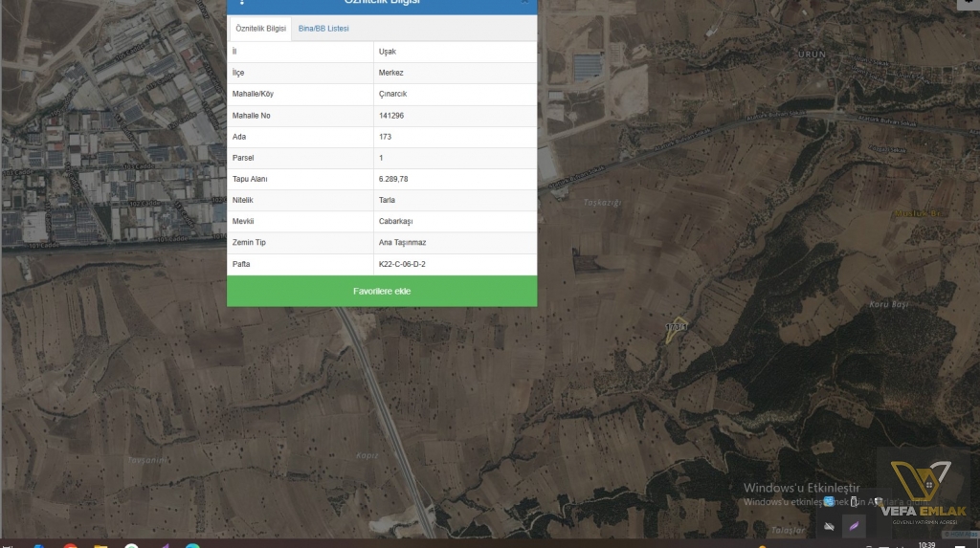Click the 'Talaşlar' map label
Viewport: 980px width, 548px height.
(x=788, y=530)
